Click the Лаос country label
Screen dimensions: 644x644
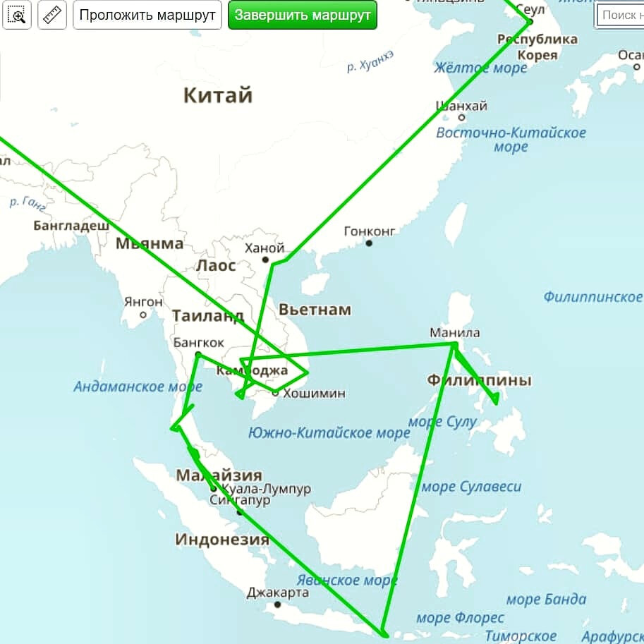click(216, 266)
